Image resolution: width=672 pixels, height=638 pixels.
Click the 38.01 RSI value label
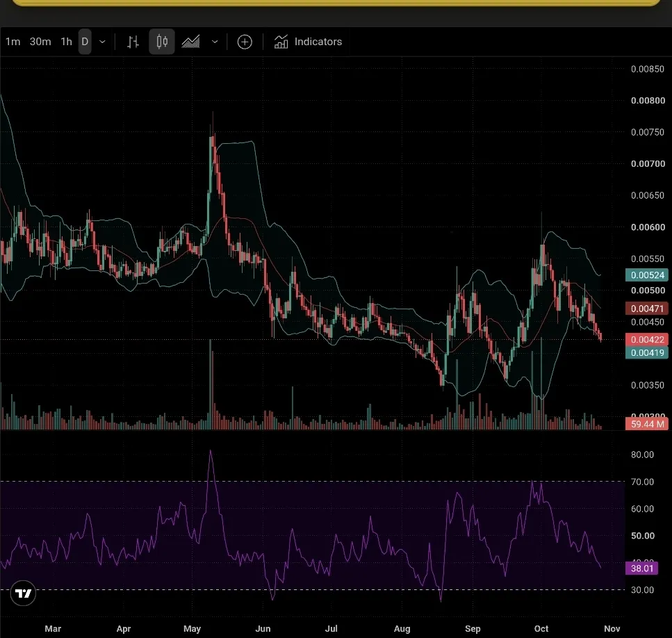(x=642, y=569)
